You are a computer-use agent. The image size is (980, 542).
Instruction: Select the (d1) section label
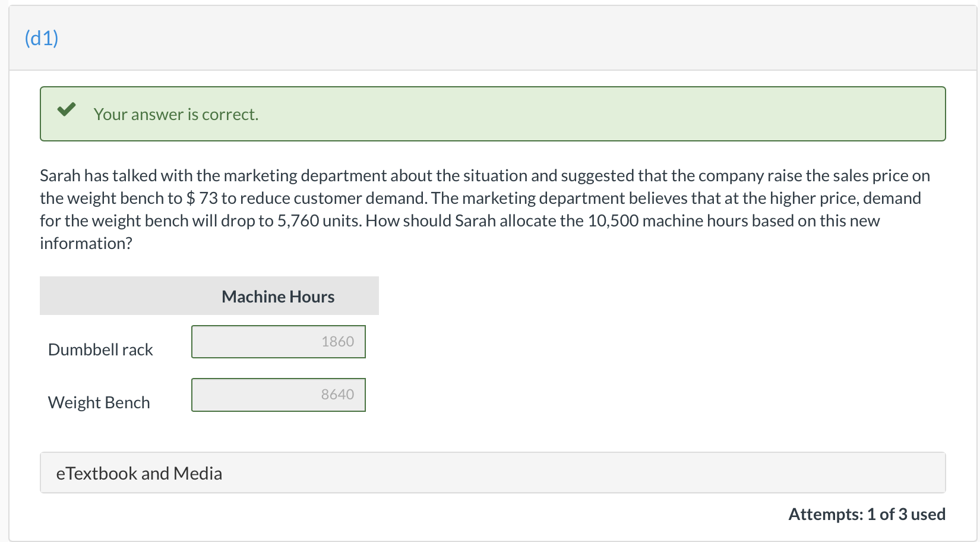pyautogui.click(x=40, y=37)
